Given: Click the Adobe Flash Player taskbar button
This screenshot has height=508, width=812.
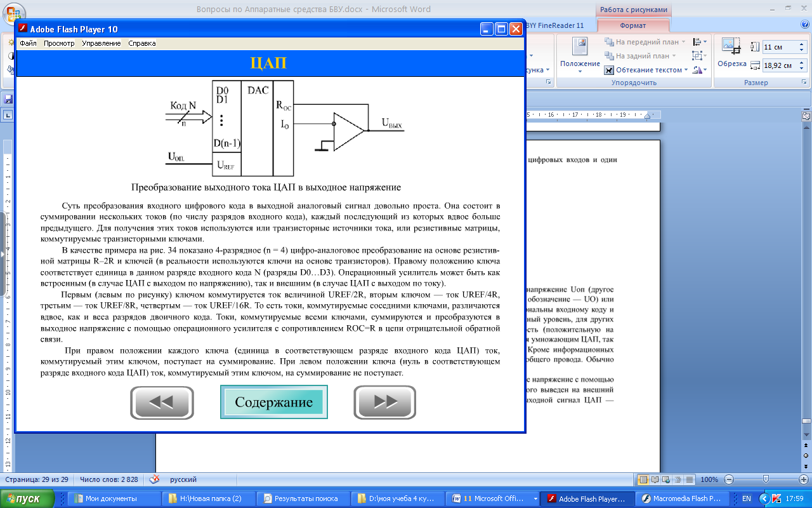Looking at the screenshot, I should coord(587,498).
